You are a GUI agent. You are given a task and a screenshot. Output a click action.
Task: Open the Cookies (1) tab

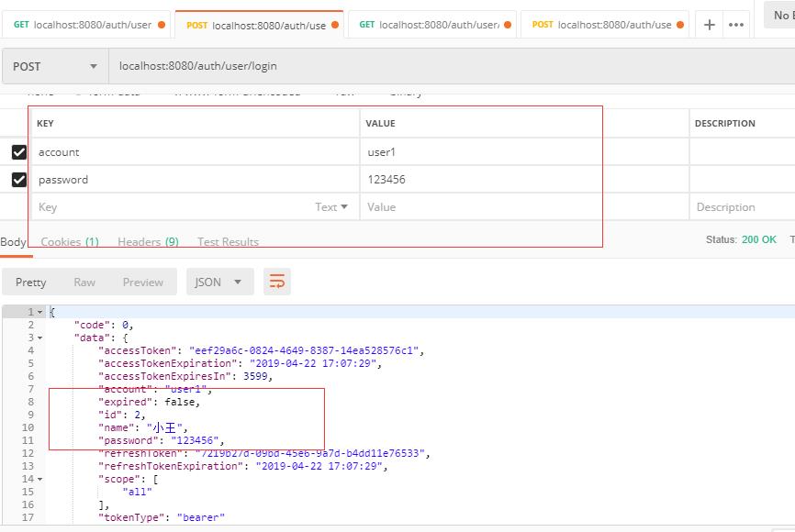point(70,242)
